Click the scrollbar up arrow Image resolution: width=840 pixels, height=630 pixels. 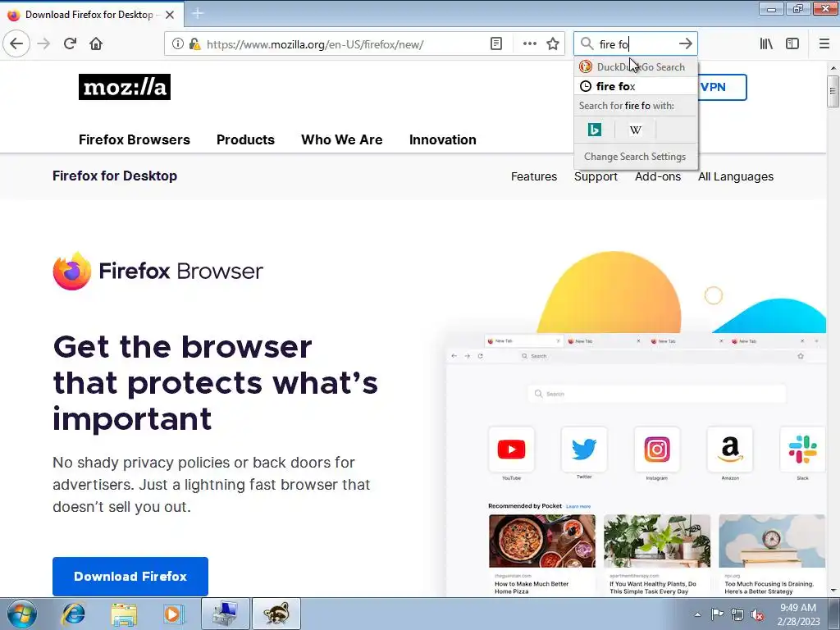pyautogui.click(x=833, y=68)
